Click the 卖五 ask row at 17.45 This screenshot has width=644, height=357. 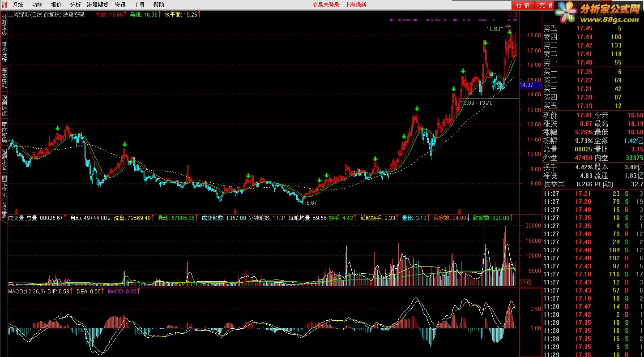pyautogui.click(x=593, y=28)
